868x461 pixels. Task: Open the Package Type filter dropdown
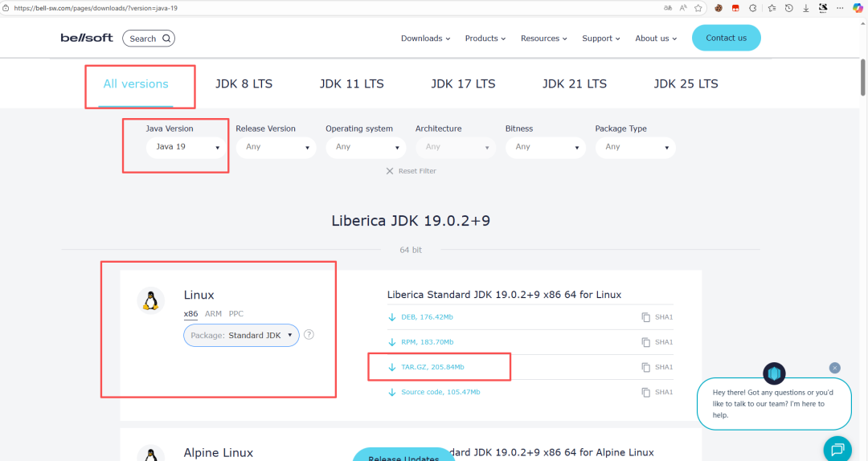[x=636, y=147]
